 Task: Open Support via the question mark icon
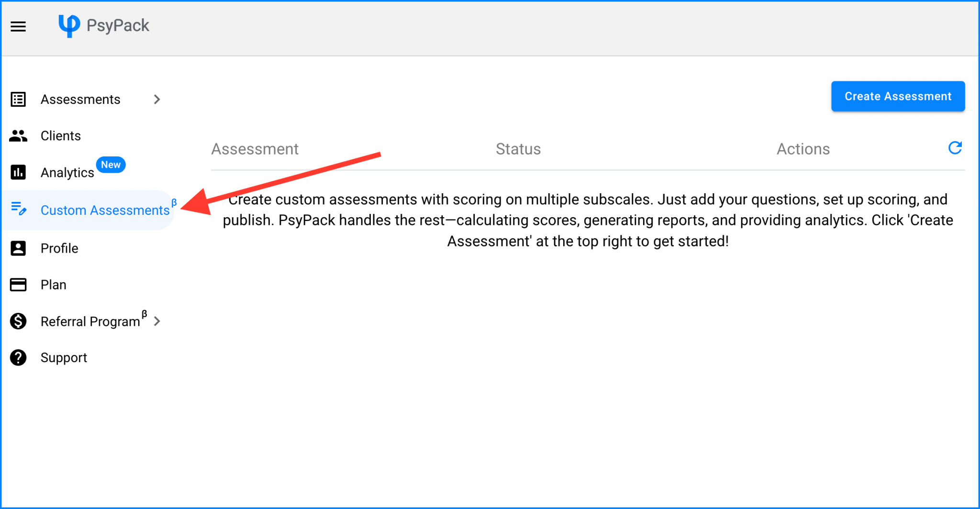pyautogui.click(x=18, y=357)
